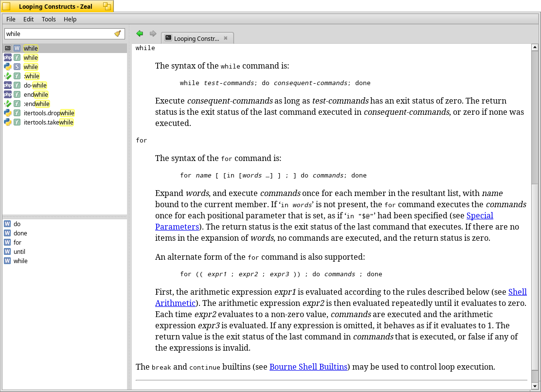The image size is (541, 392).
Task: Click the W icon beside 'for' in the index list
Action: tap(7, 242)
